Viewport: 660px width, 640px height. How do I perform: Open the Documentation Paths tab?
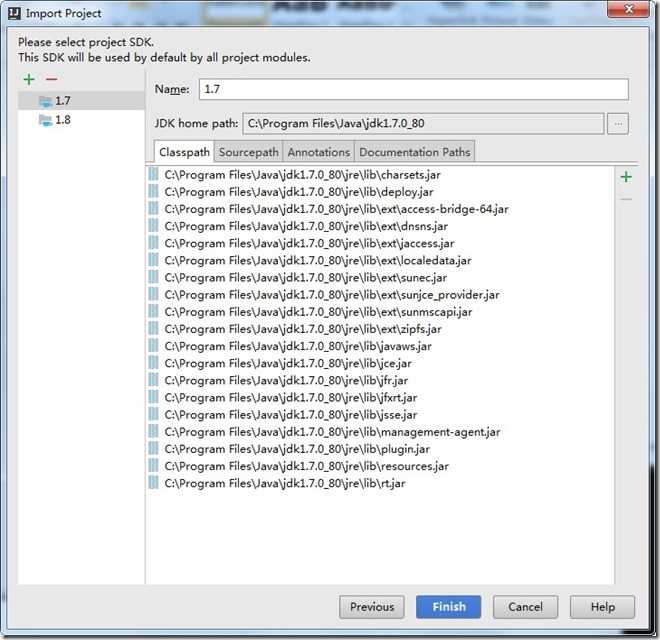pyautogui.click(x=415, y=152)
